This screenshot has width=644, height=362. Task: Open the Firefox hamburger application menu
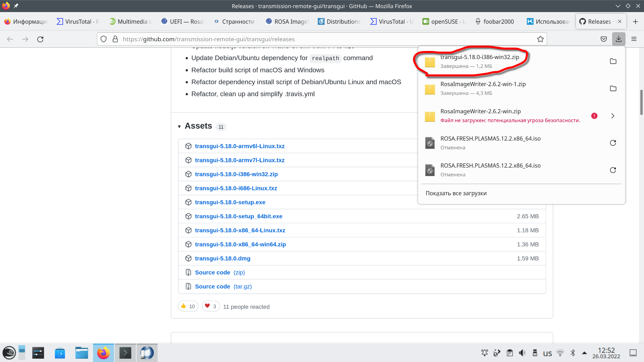point(634,39)
